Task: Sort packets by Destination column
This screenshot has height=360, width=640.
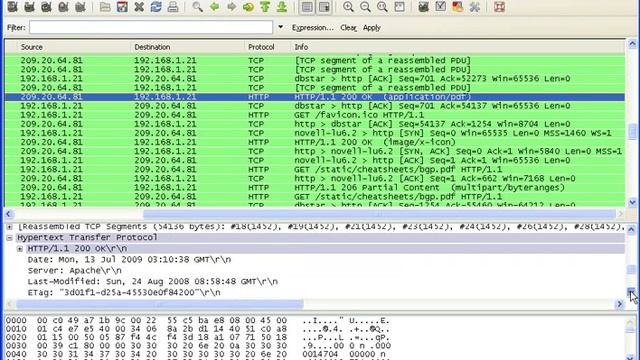Action: click(187, 47)
